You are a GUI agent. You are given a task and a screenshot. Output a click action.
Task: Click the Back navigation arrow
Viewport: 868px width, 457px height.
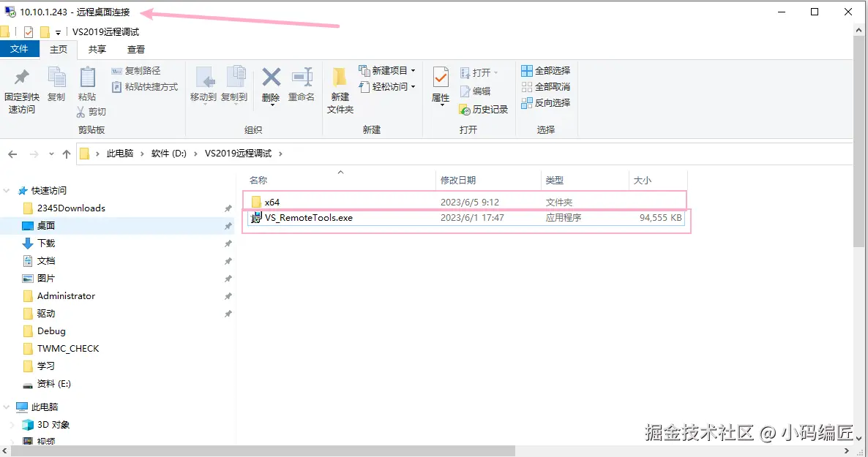pos(12,154)
